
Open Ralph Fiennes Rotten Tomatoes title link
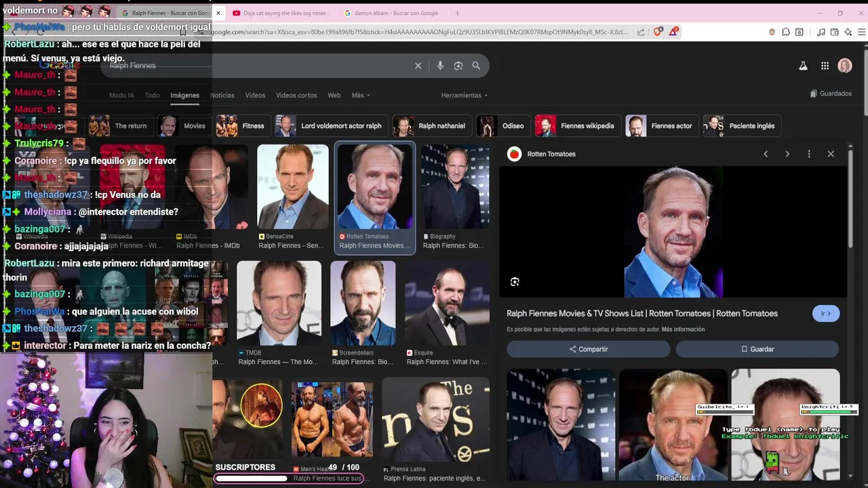642,314
